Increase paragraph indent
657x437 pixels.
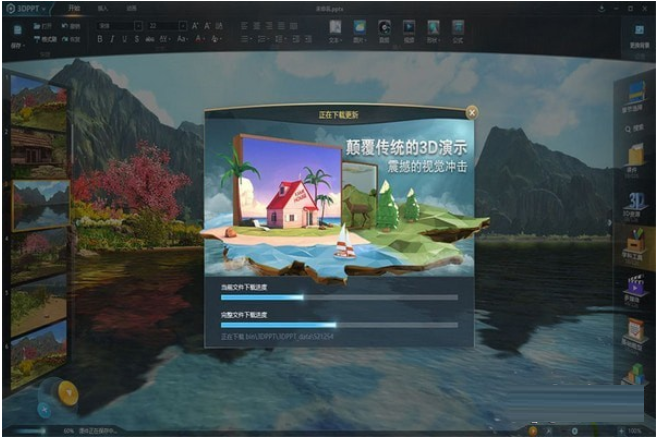pos(308,39)
